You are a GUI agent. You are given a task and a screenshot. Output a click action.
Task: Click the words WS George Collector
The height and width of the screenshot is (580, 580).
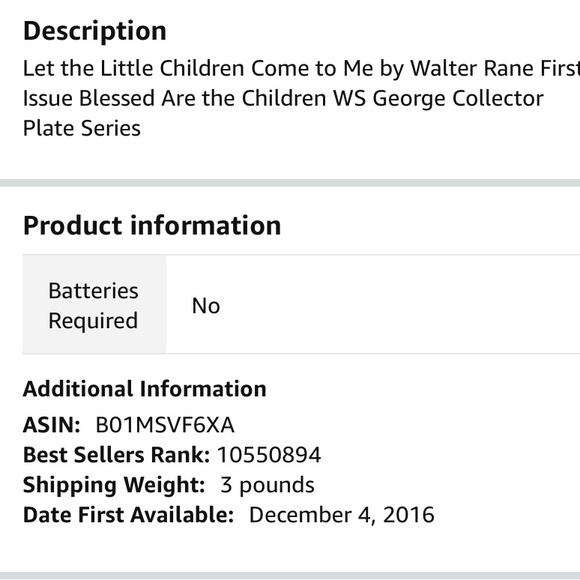click(439, 99)
